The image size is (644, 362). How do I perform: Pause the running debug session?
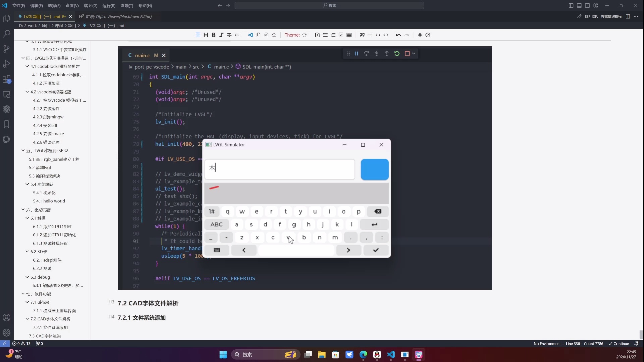pos(356,53)
